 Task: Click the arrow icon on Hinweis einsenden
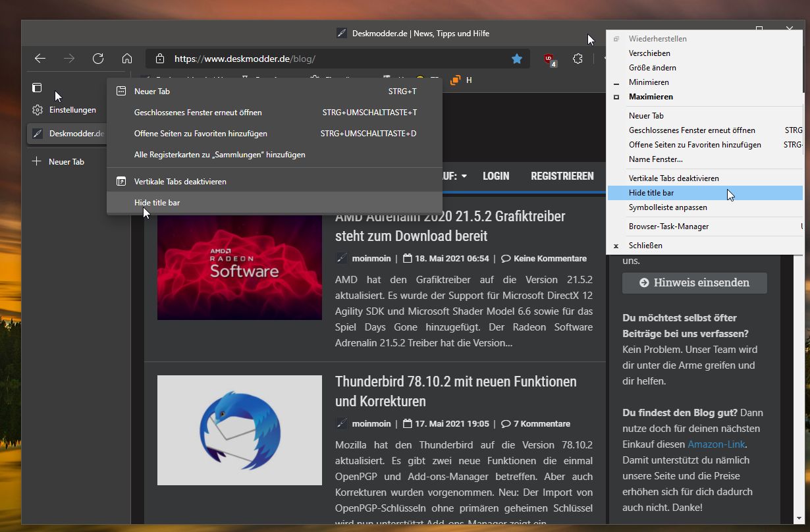click(644, 283)
